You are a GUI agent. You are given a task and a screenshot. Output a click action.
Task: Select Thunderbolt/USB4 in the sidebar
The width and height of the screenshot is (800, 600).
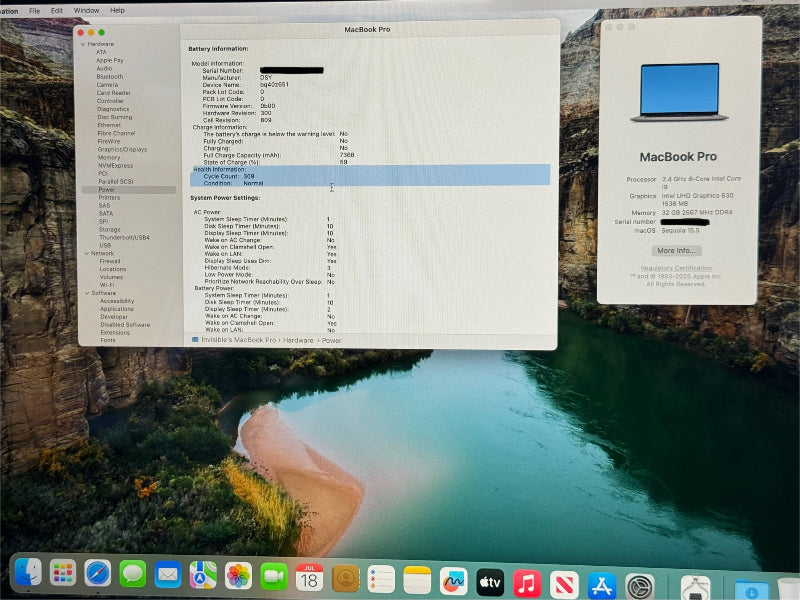[124, 237]
